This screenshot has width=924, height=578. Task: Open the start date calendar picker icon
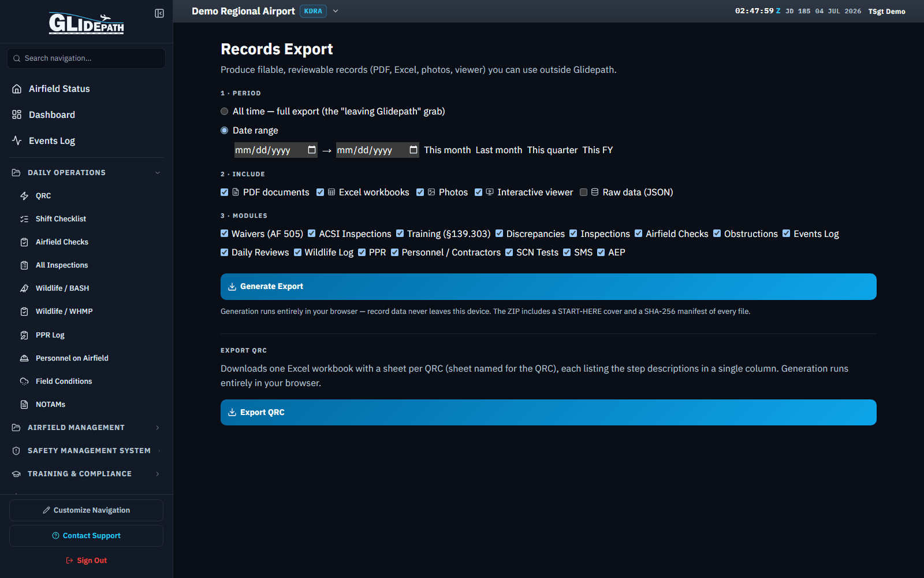click(x=312, y=150)
